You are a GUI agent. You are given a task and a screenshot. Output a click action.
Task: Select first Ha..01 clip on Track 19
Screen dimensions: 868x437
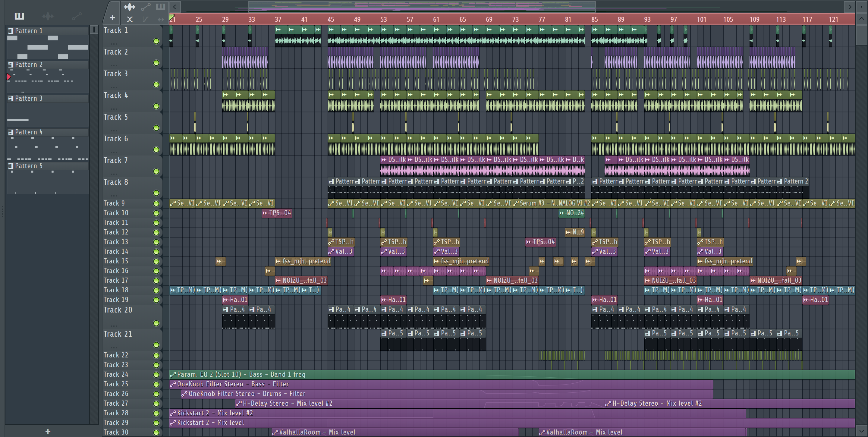tap(235, 300)
